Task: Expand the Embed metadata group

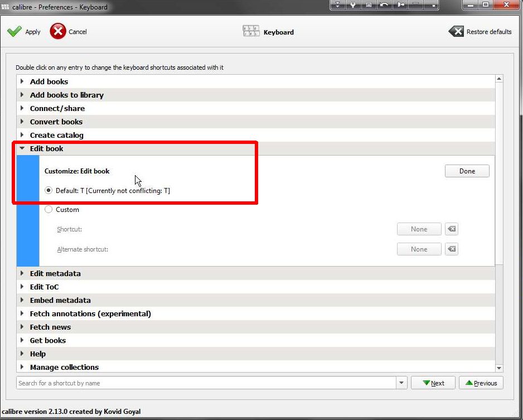Action: coord(22,300)
